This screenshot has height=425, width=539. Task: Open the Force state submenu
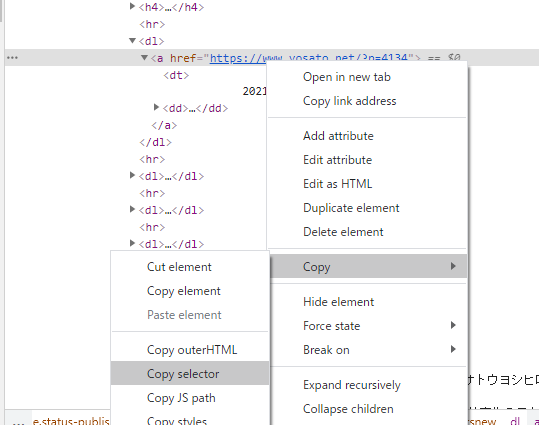(x=367, y=326)
